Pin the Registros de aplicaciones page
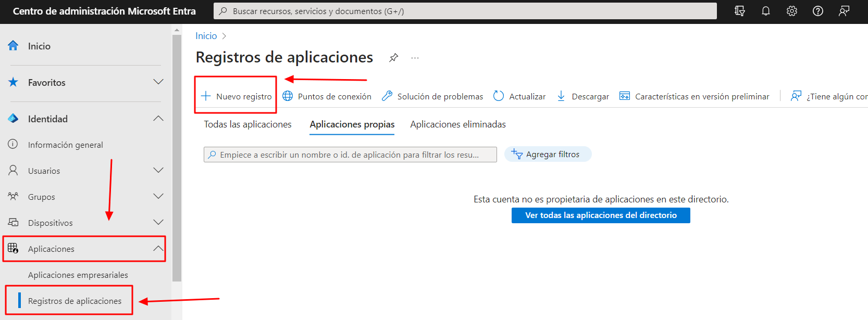 394,58
